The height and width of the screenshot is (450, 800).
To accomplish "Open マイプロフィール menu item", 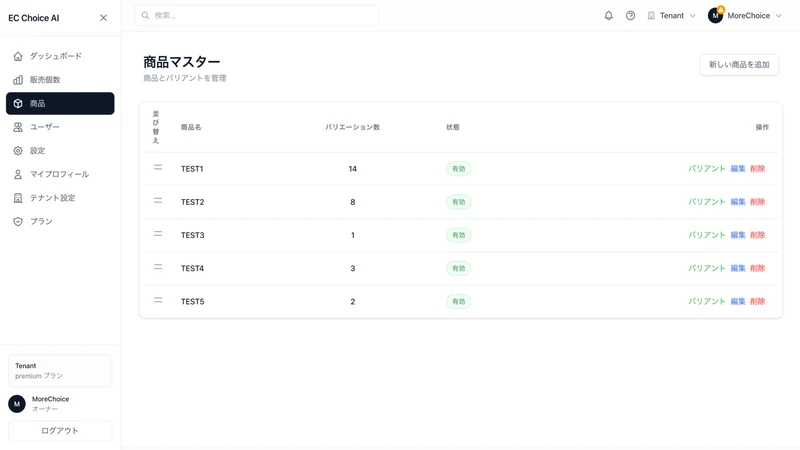I will (60, 174).
